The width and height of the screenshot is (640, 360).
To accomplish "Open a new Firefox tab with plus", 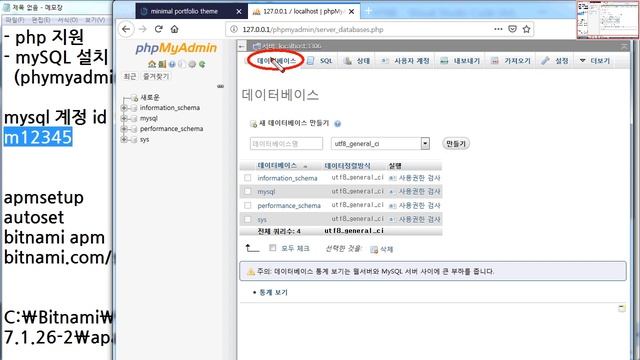I will (x=369, y=11).
